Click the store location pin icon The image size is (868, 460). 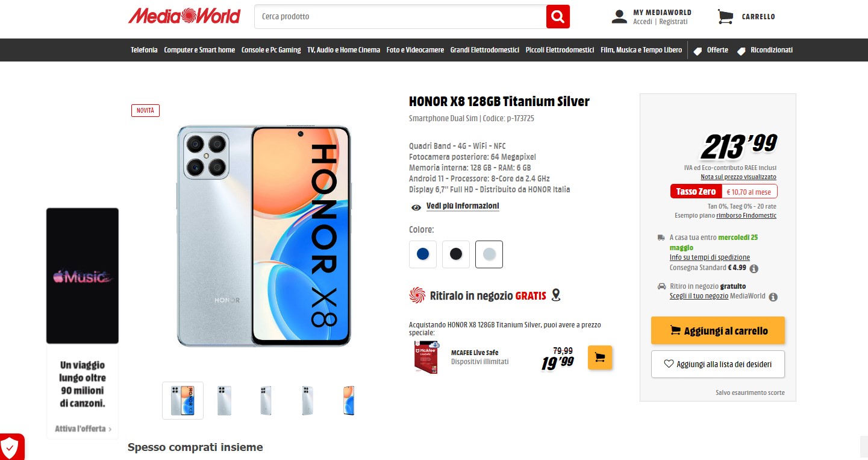[556, 295]
